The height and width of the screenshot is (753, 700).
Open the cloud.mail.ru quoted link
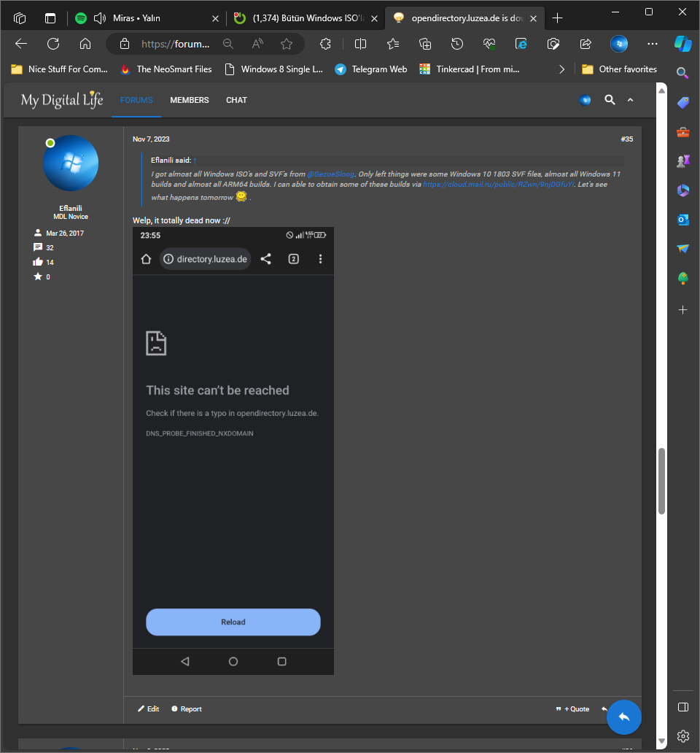[x=498, y=184]
